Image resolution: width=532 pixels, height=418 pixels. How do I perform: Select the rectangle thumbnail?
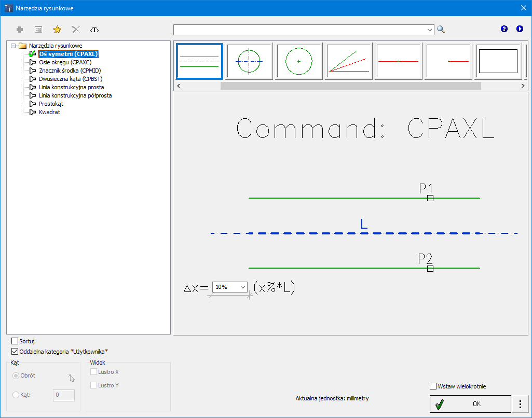pos(498,61)
